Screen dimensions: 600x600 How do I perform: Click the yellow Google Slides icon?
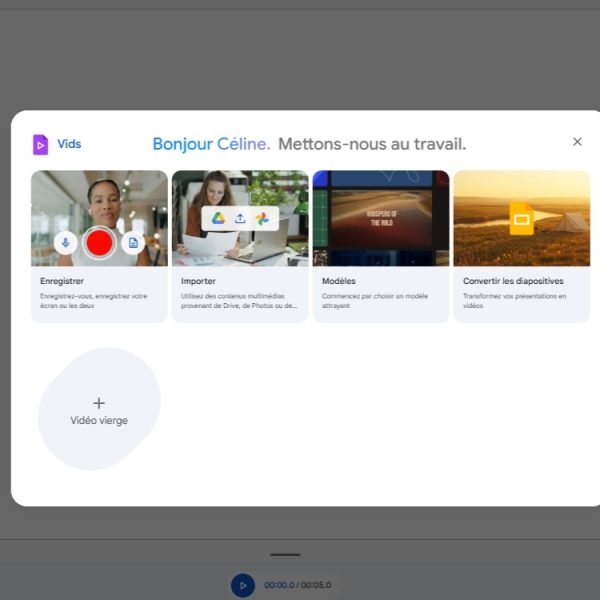(x=522, y=218)
